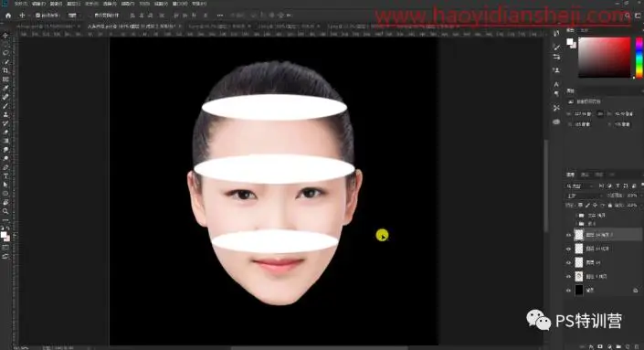Viewport: 644px width, 350px height.
Task: Select the Eraser tool
Action: tap(5, 133)
